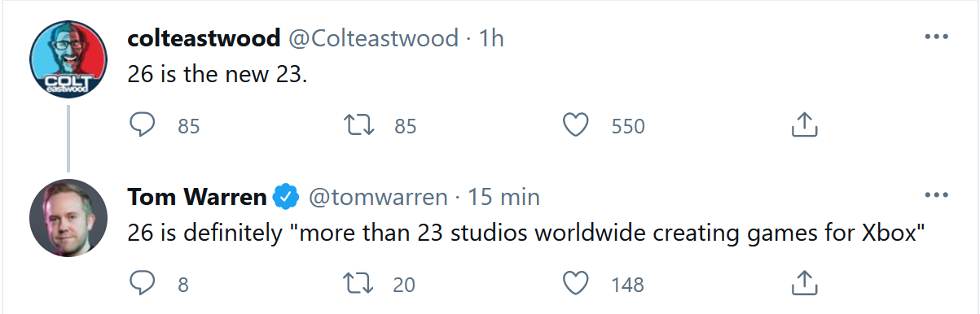Share colteastwood's tweet
The height and width of the screenshot is (314, 980).
point(803,124)
